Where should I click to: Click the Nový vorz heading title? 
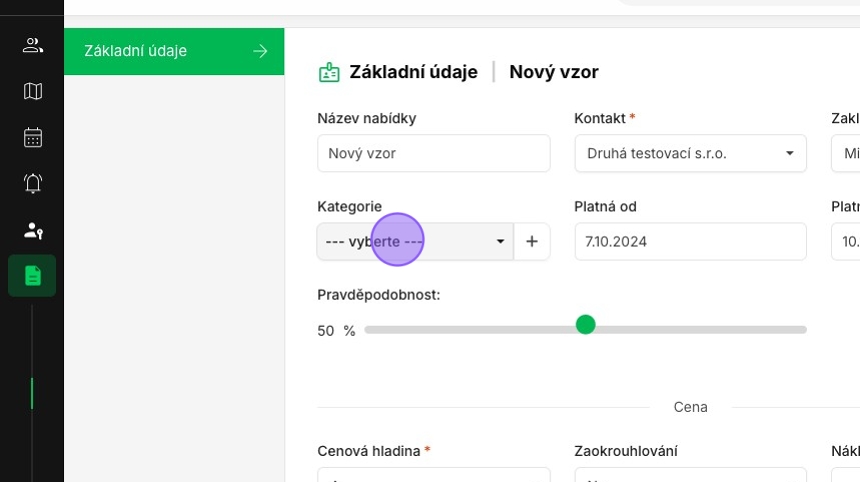coord(554,72)
